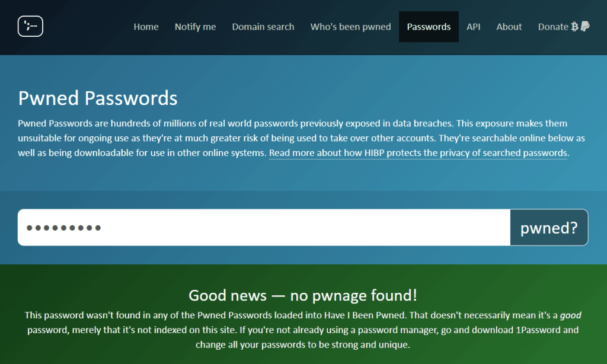
Task: Click the no pwnage found banner
Action: coord(303,295)
